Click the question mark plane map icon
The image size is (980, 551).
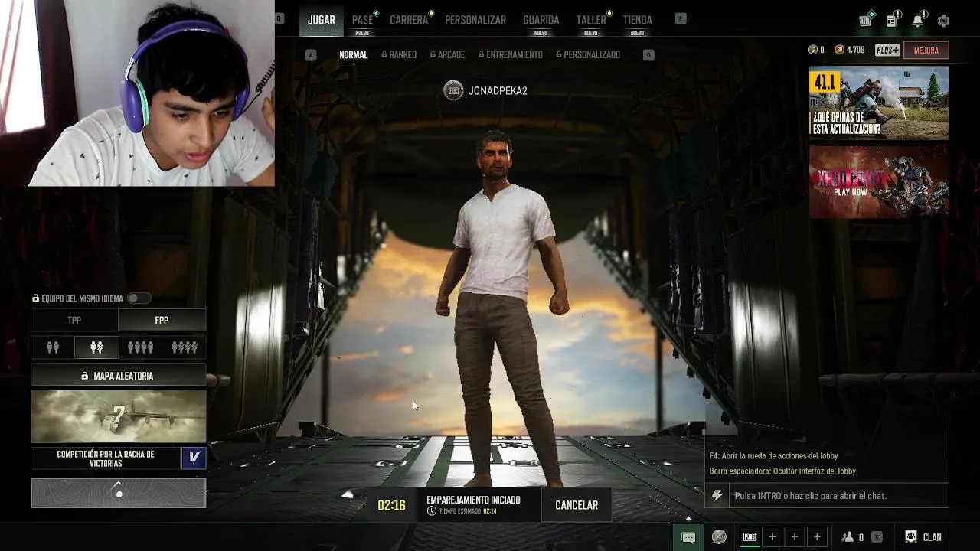[118, 416]
